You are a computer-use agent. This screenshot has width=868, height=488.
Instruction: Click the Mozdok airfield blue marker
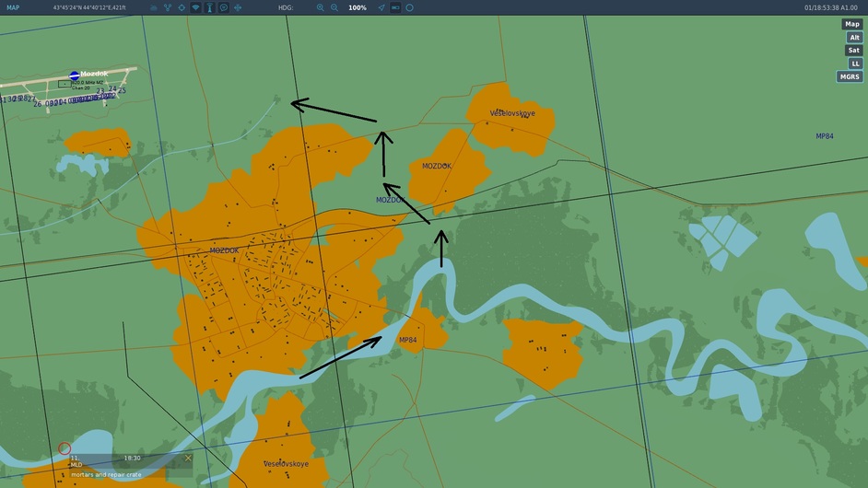pyautogui.click(x=74, y=76)
